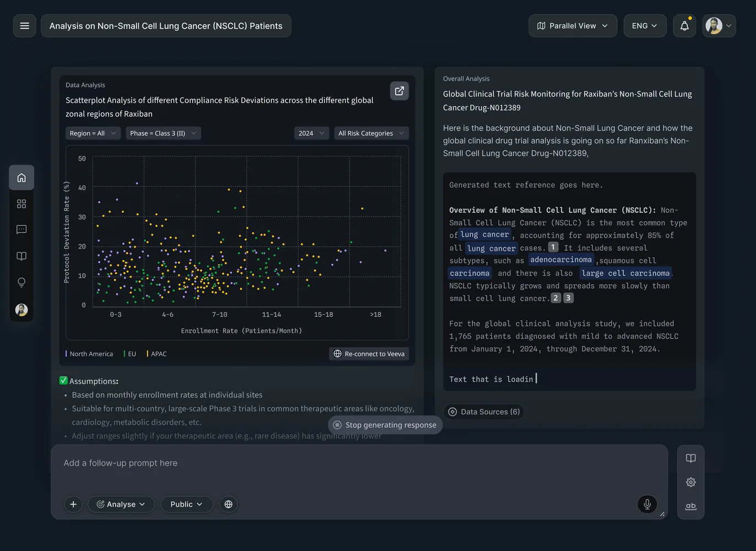756x551 pixels.
Task: Click the lightbulb ideas sidebar icon
Action: [21, 282]
